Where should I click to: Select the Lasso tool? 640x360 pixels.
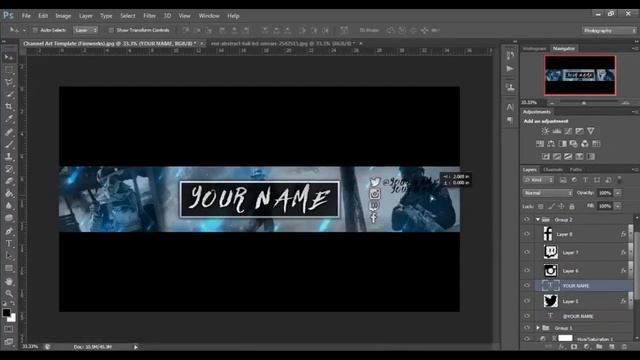(9, 82)
